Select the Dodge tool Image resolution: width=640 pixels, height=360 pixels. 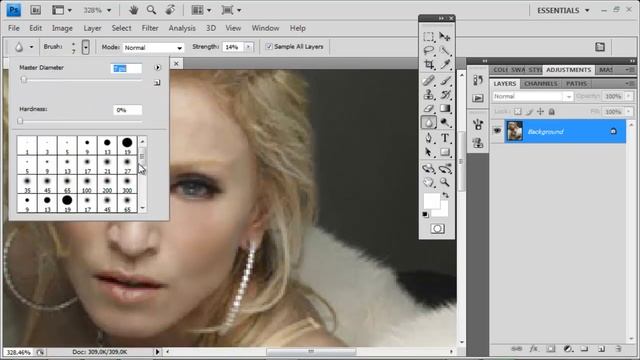[x=444, y=122]
